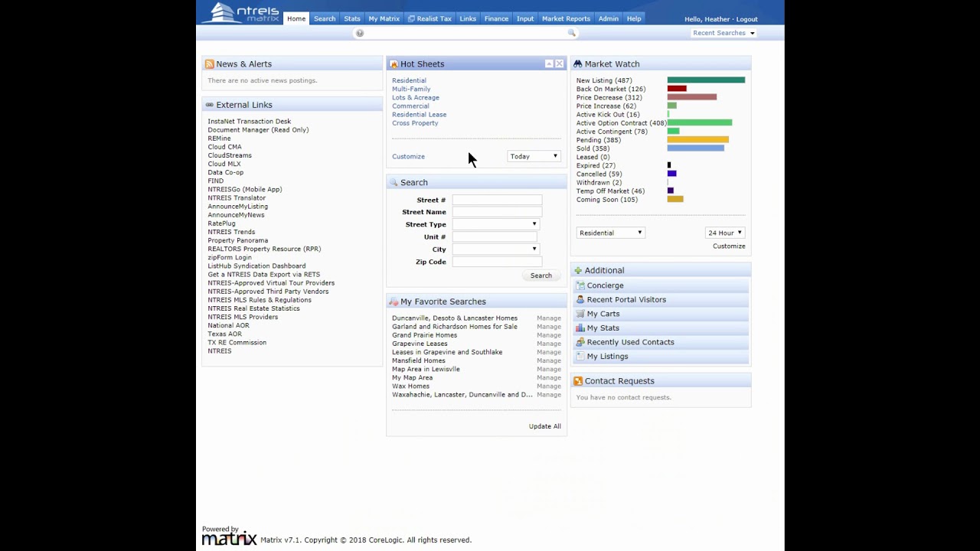This screenshot has height=551, width=980.
Task: Open the Home tab
Action: [296, 18]
